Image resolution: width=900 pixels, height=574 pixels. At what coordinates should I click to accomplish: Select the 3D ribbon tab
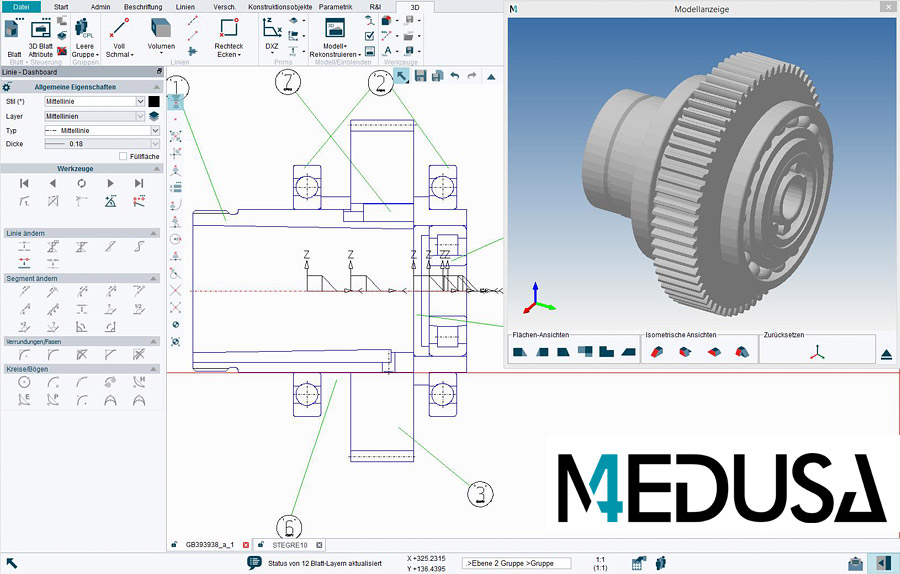point(414,7)
